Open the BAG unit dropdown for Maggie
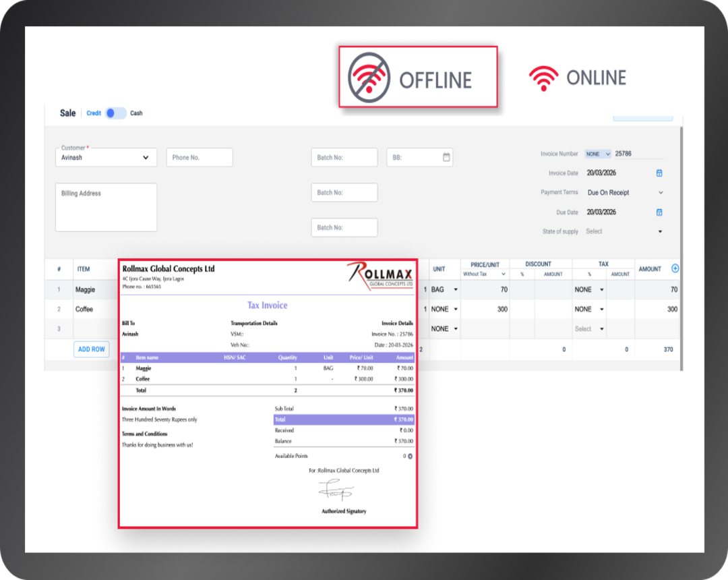728x580 pixels. (x=444, y=289)
